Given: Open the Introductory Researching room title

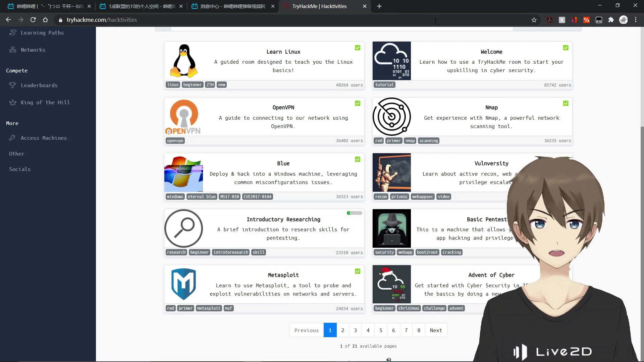Looking at the screenshot, I should click(x=283, y=219).
